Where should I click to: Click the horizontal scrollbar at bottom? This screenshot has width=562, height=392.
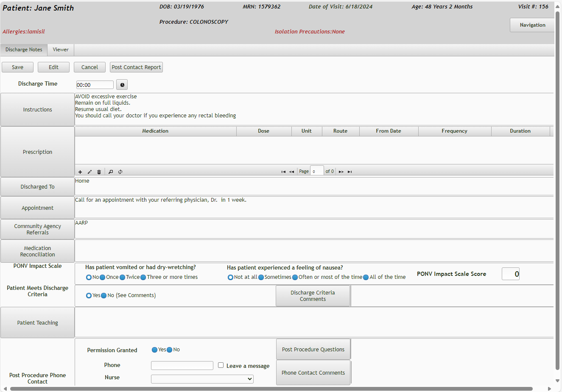click(x=271, y=389)
